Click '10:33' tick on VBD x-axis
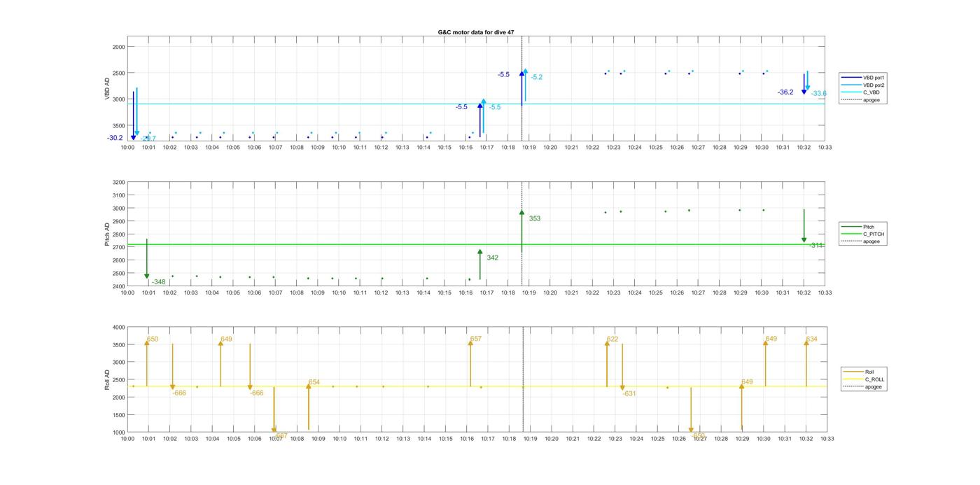980x485 pixels. [x=825, y=147]
